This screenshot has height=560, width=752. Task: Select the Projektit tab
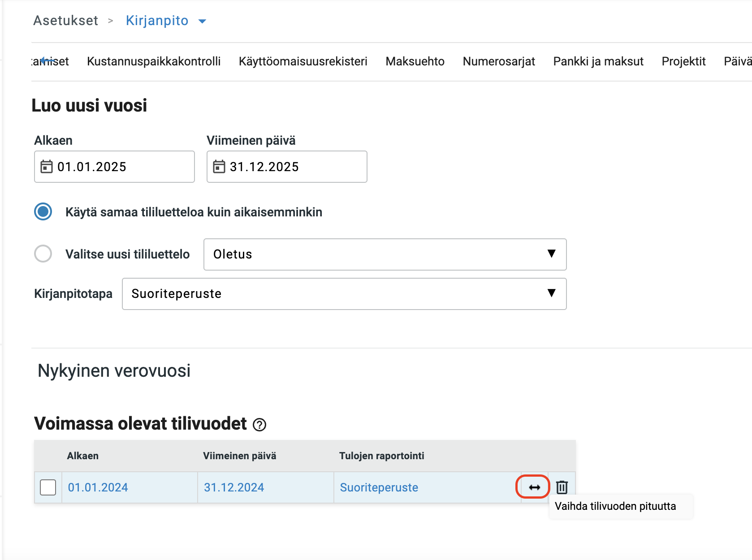683,61
